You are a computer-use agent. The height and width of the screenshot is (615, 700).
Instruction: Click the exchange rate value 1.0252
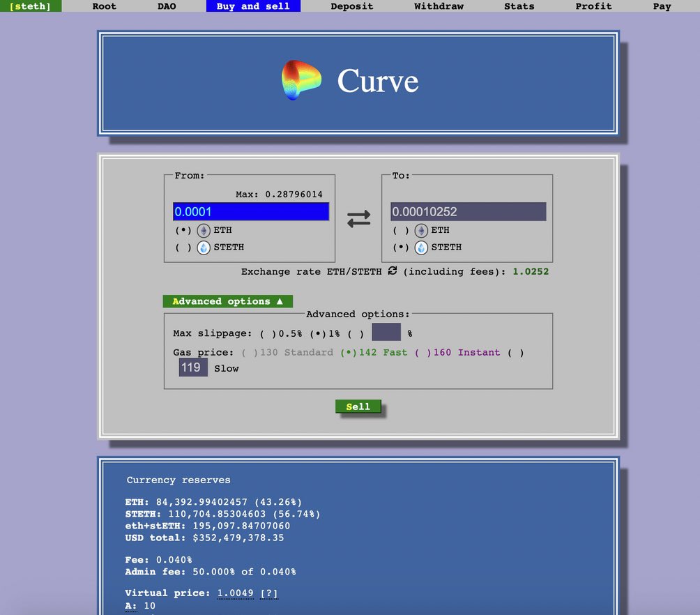click(x=531, y=271)
